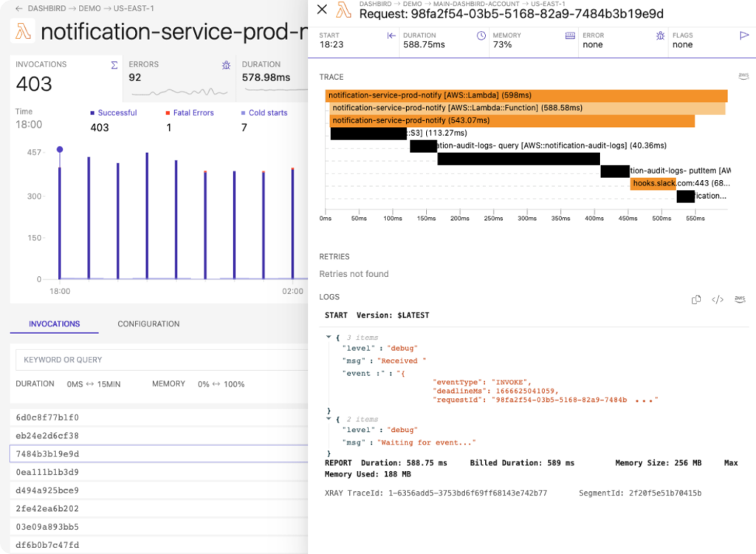Select invocation 2fe42ea6b202
This screenshot has width=756, height=554.
click(x=159, y=509)
